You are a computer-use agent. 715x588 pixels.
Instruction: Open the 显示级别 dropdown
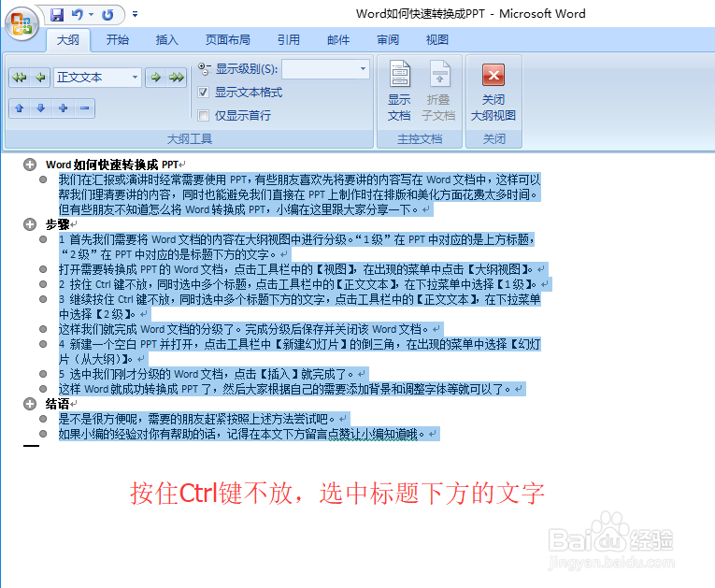pos(363,69)
